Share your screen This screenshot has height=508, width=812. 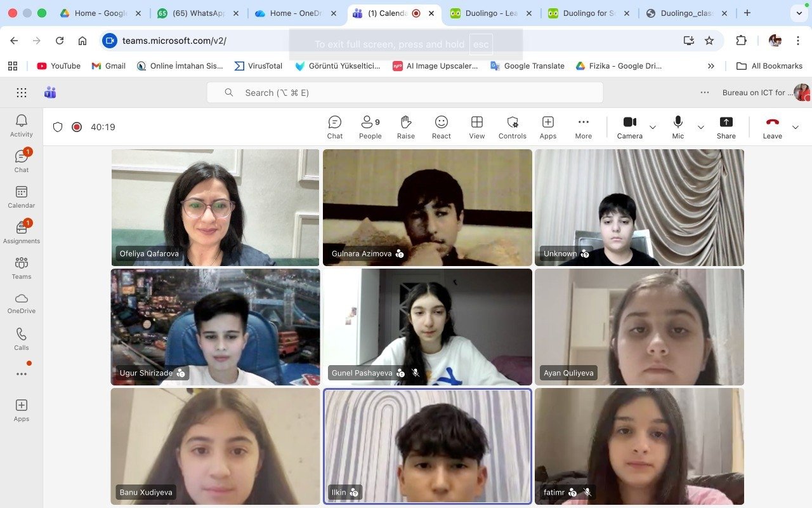(726, 127)
